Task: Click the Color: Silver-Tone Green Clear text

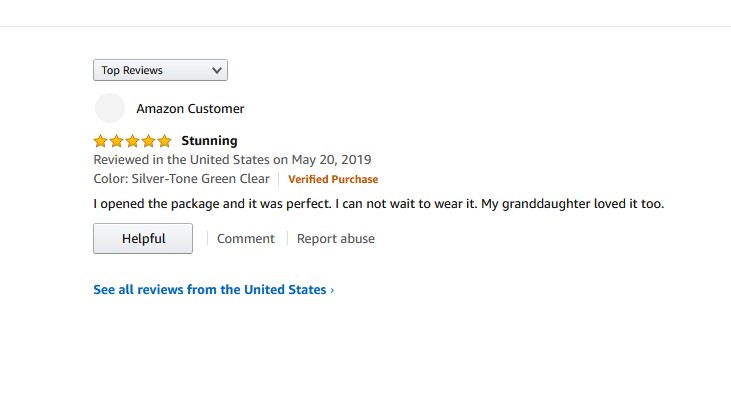Action: coord(181,179)
